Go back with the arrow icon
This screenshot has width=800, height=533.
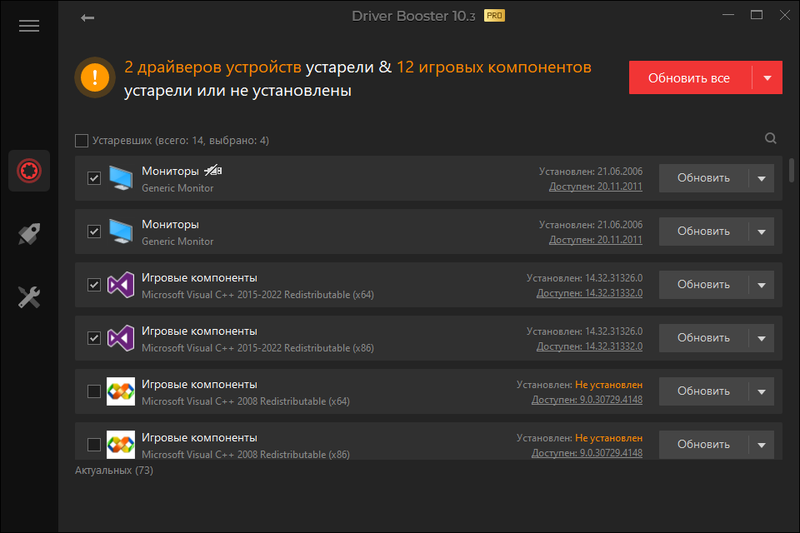click(x=87, y=18)
